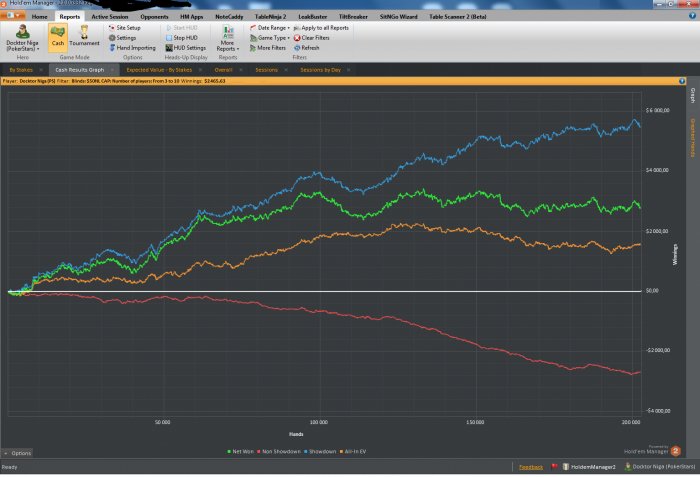This screenshot has height=477, width=700.
Task: Switch to Sessions report tab
Action: click(x=267, y=70)
